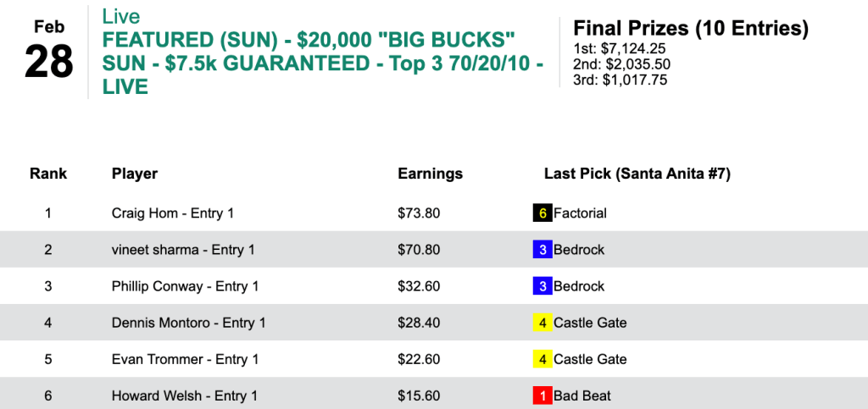This screenshot has height=409, width=868.
Task: Select vineet sharma - Entry 1 player name
Action: [x=183, y=250]
